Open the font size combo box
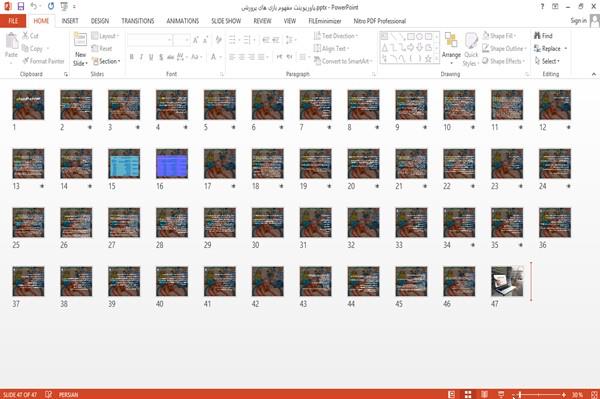This screenshot has height=399, width=600. tap(181, 40)
